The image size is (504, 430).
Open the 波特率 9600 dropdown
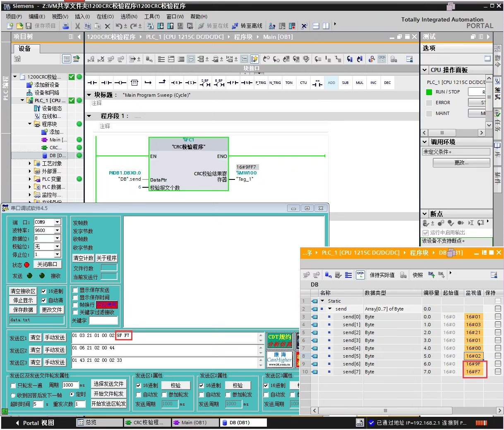point(58,230)
